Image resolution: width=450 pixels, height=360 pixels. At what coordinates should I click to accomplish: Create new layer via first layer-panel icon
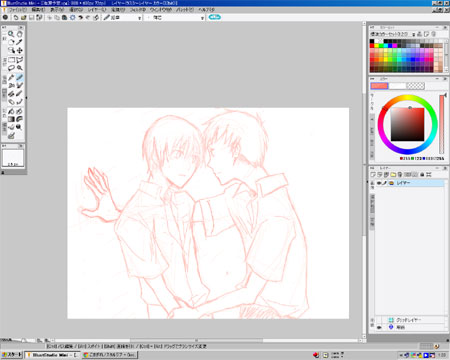pos(373,174)
